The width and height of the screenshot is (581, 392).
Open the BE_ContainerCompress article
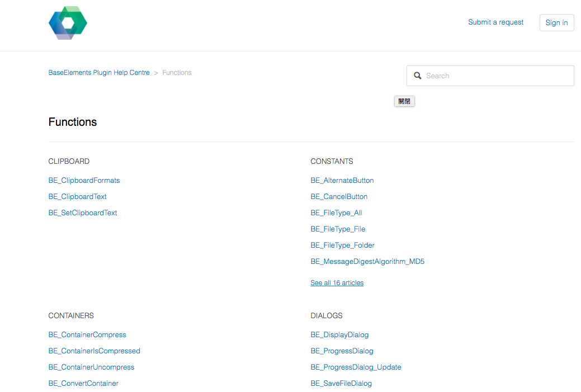(87, 335)
